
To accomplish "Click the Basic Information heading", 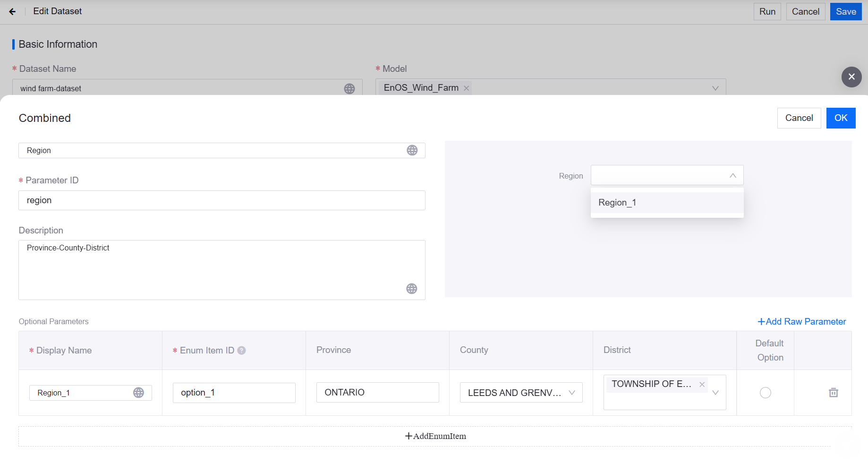I will (58, 44).
